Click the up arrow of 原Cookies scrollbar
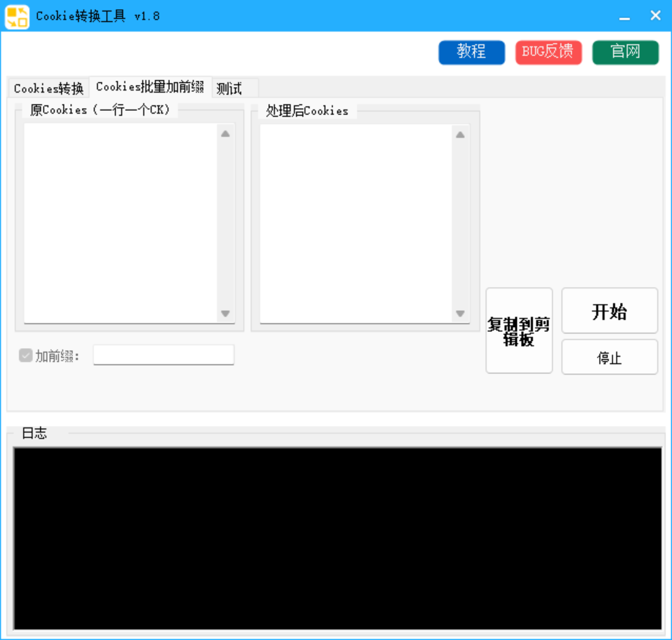672x640 pixels. point(225,133)
